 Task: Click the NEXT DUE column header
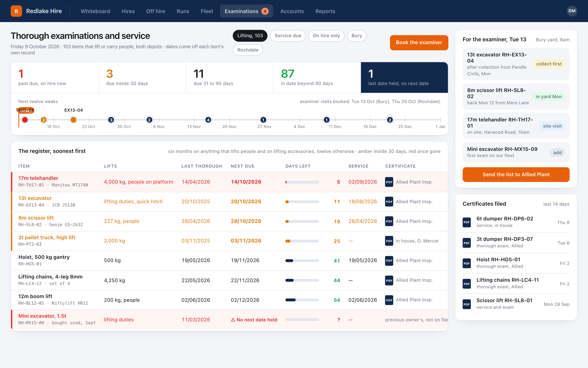243,166
